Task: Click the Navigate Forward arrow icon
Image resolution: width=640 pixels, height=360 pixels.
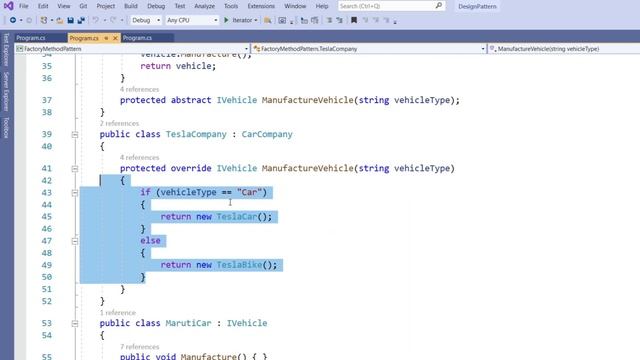Action: [x=29, y=20]
